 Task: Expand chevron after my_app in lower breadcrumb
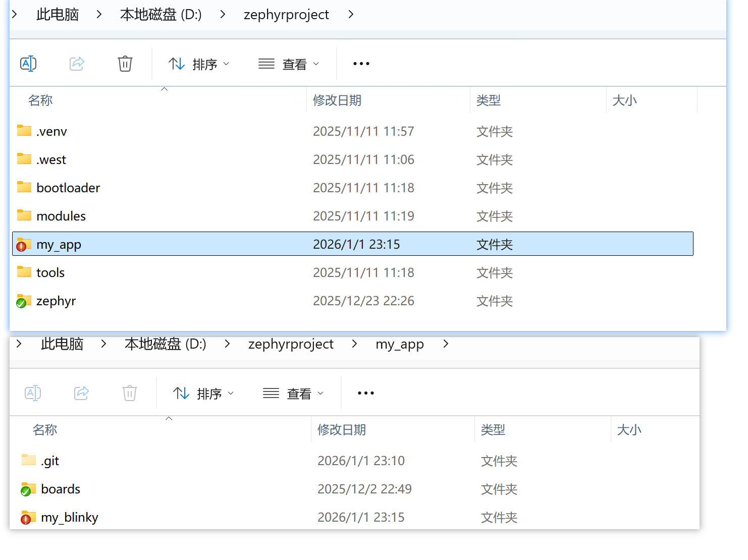[x=446, y=344]
